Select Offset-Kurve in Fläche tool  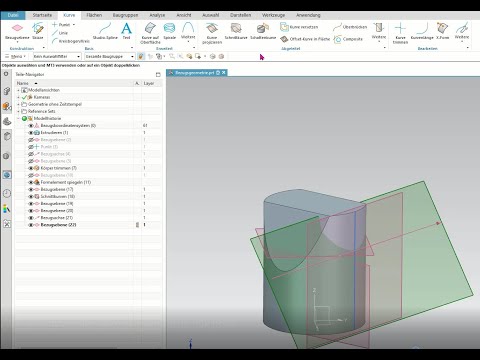(x=305, y=39)
